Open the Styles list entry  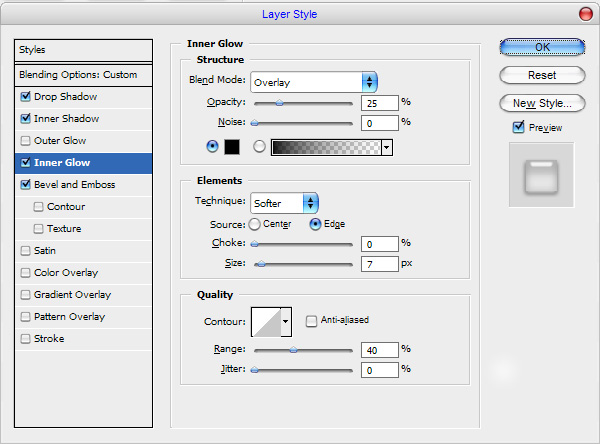[x=83, y=50]
